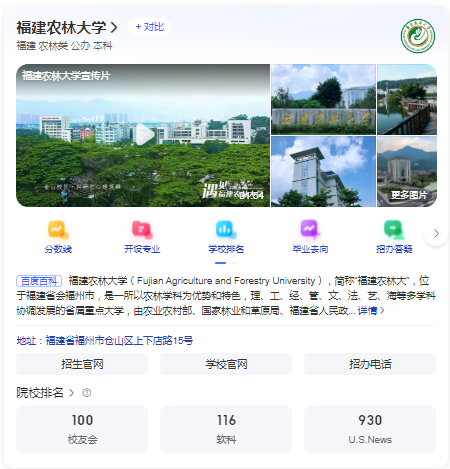Click the university logo emblem
This screenshot has height=469, width=450.
point(418,36)
